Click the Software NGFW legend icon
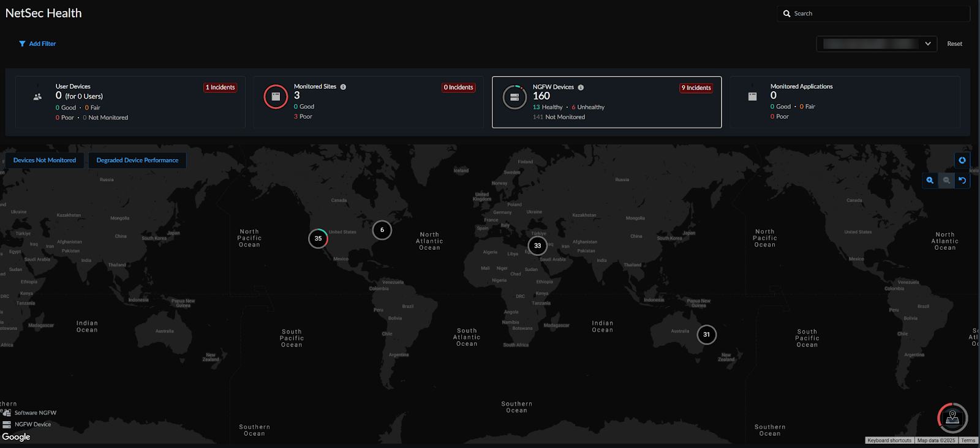Screen dimensions: 980x448 (x=7, y=413)
